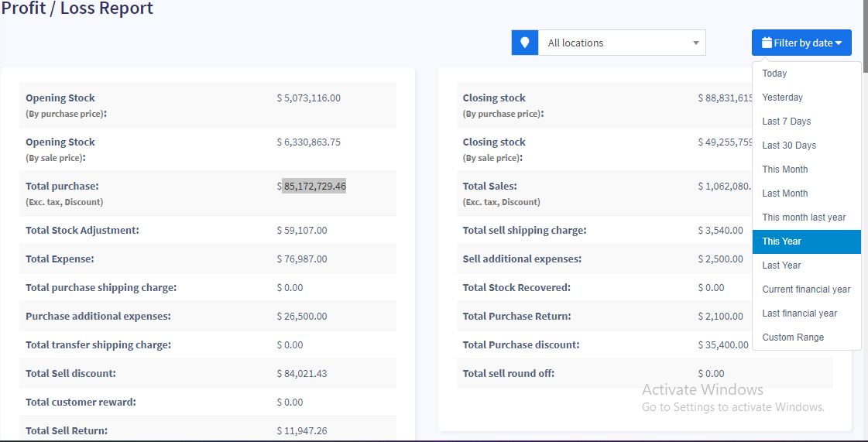Click Closing stock by sale price label
Image resolution: width=868 pixels, height=442 pixels.
coord(494,149)
